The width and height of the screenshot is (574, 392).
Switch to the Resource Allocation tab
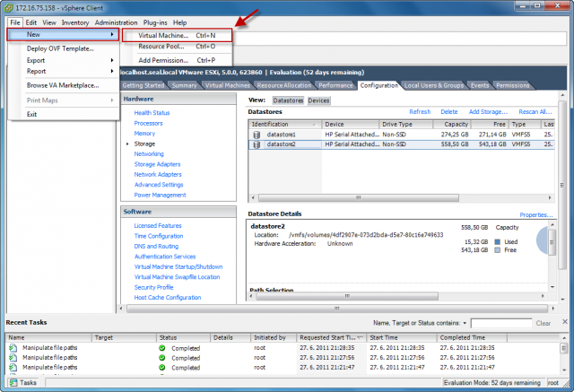coord(284,85)
